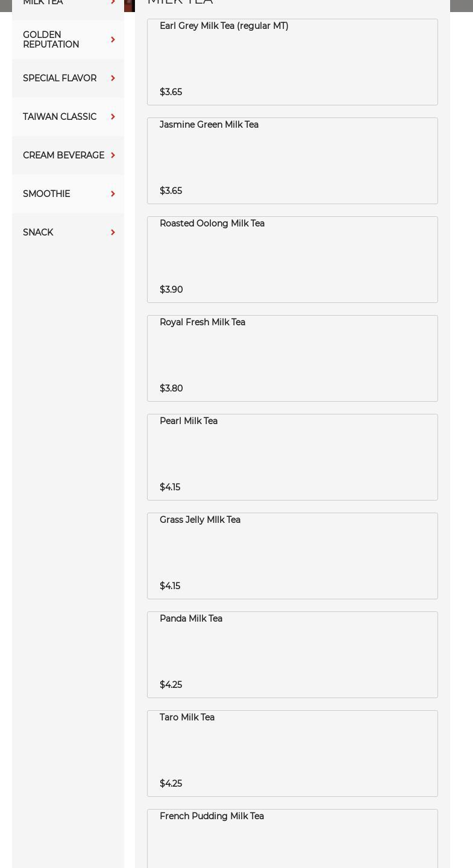Click chevron arrow beside Taiwan Classic
Image resolution: width=473 pixels, height=868 pixels.
(x=113, y=117)
